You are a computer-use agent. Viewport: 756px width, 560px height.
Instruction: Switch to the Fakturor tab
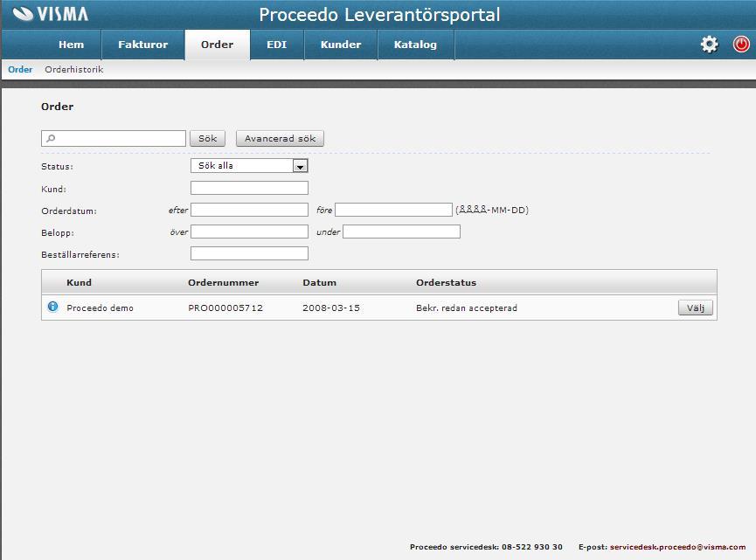pyautogui.click(x=142, y=45)
